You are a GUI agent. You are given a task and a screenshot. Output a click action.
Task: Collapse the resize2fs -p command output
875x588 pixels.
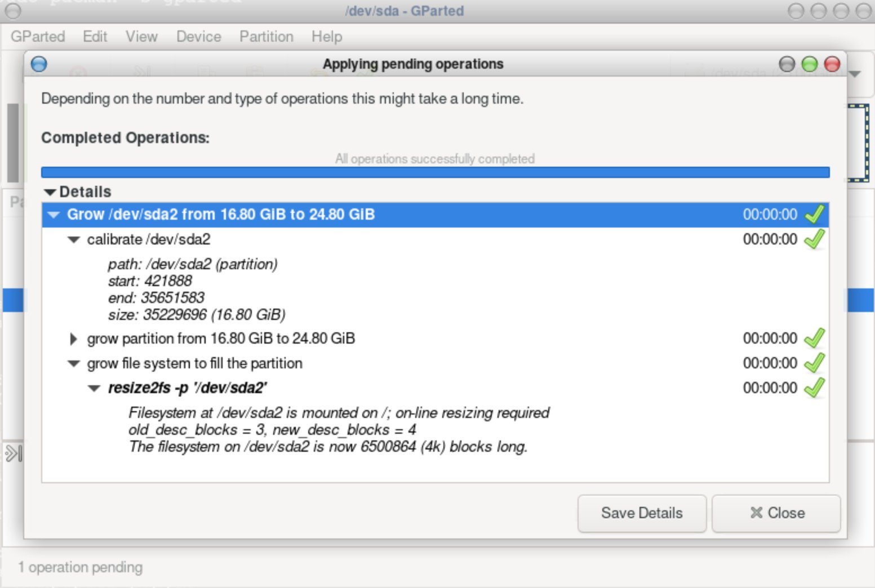(94, 388)
